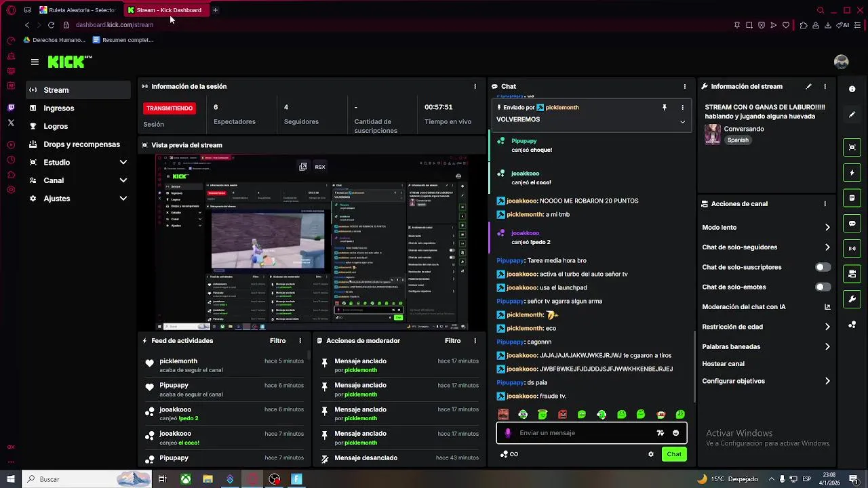Toggle the broadcast signal rail icon
The height and width of the screenshot is (488, 868).
(852, 249)
